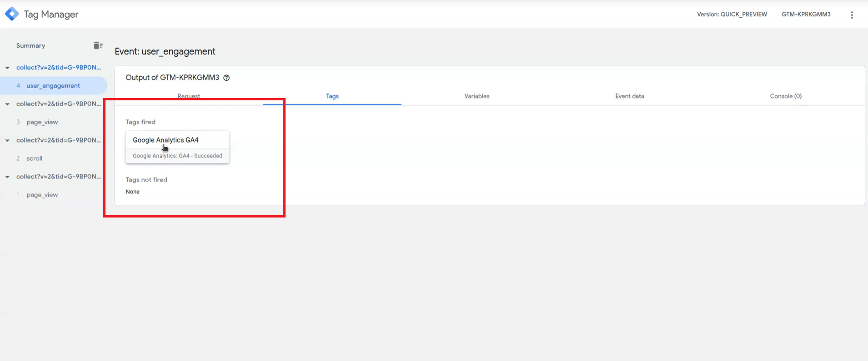Open the Google Analytics GA4 tag card
Image resolution: width=868 pixels, height=361 pixels.
(177, 147)
